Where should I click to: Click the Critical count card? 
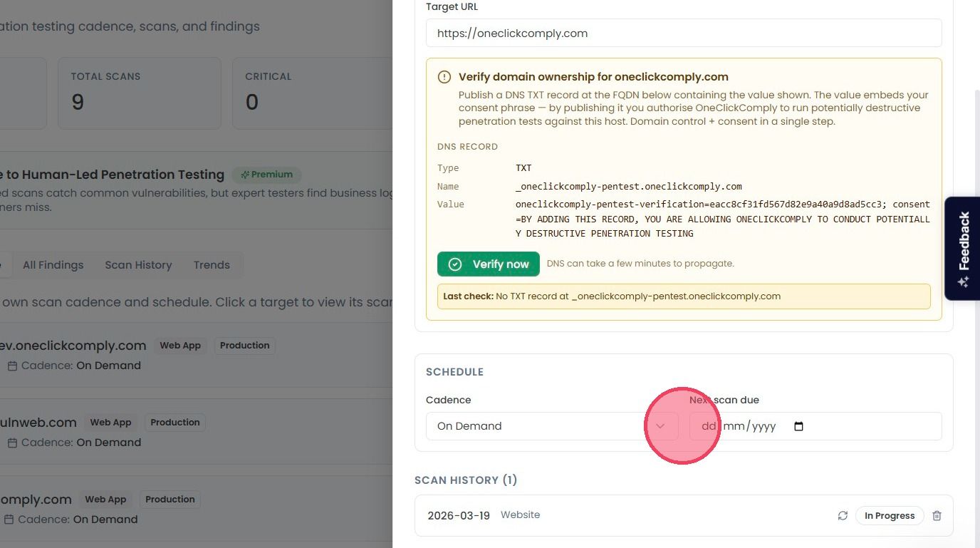click(313, 93)
